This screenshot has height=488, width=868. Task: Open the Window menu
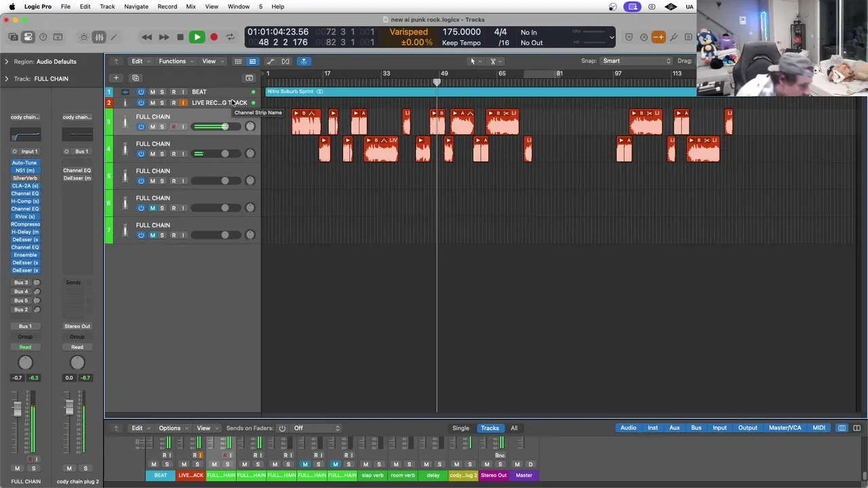coord(239,7)
